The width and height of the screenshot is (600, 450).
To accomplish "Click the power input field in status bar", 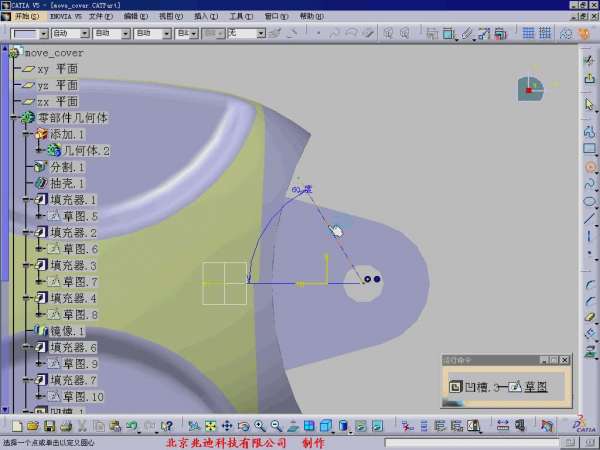I will (x=471, y=443).
